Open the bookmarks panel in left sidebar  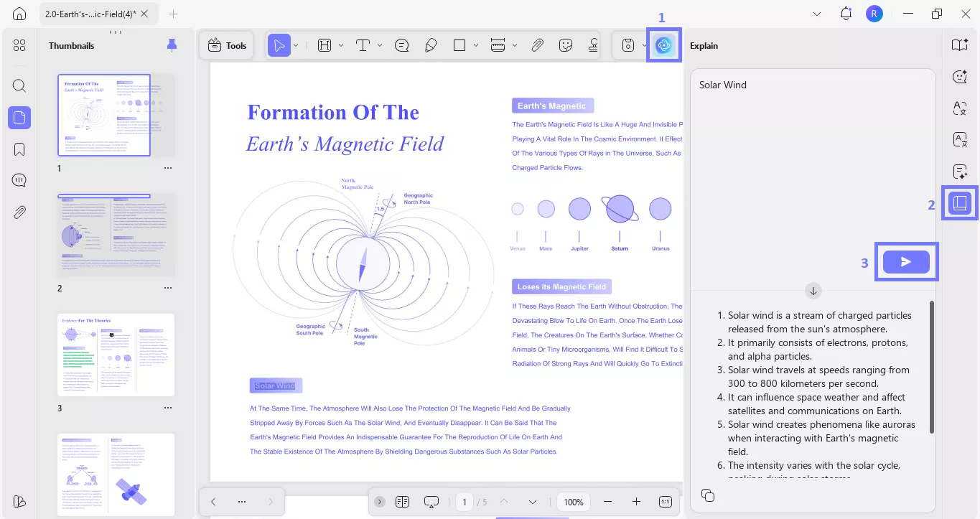(x=19, y=149)
